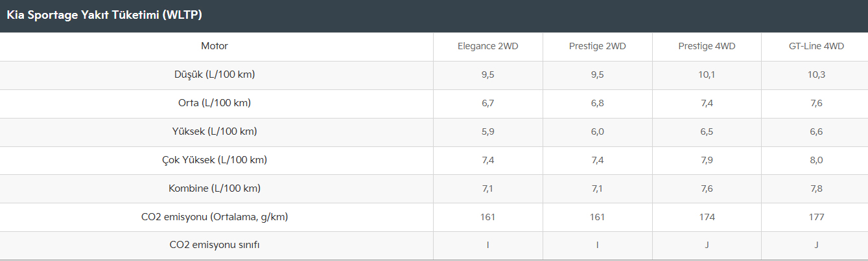Select the 8,0 Çok Yüksek value

point(816,160)
